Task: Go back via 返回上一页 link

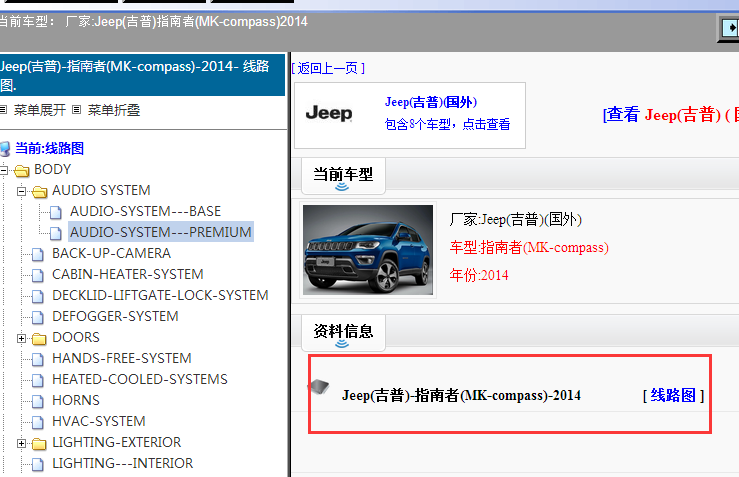Action: click(x=328, y=68)
